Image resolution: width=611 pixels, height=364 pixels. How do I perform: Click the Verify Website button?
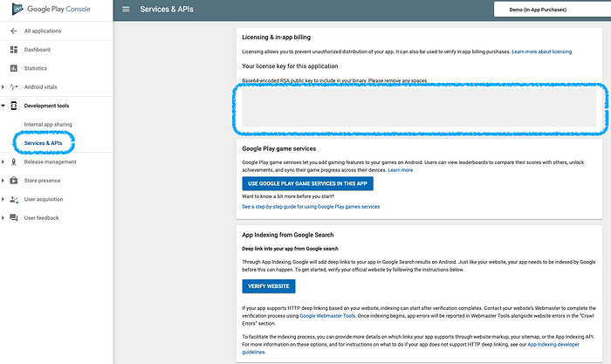[269, 286]
